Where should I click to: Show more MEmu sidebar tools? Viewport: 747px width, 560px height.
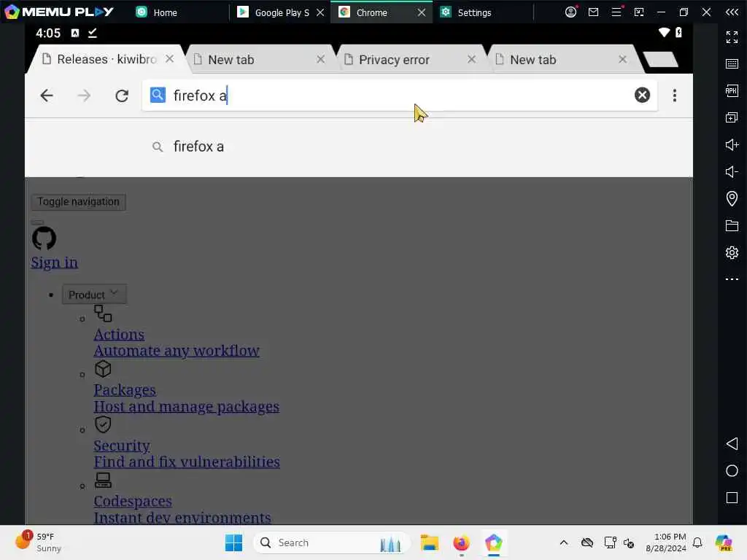(x=732, y=279)
